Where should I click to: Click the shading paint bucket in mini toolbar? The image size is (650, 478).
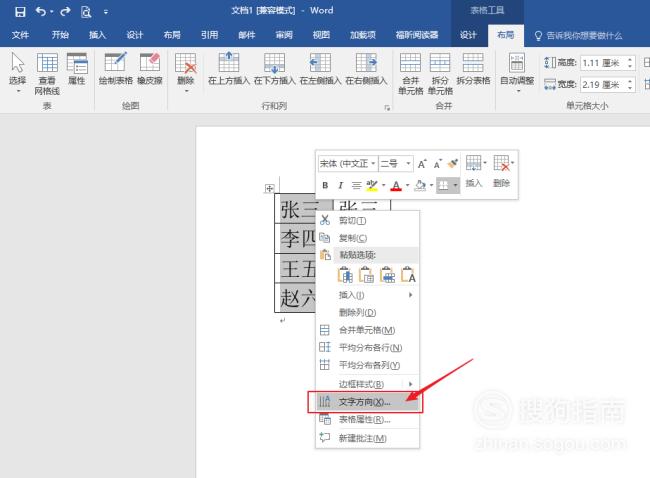tap(420, 185)
